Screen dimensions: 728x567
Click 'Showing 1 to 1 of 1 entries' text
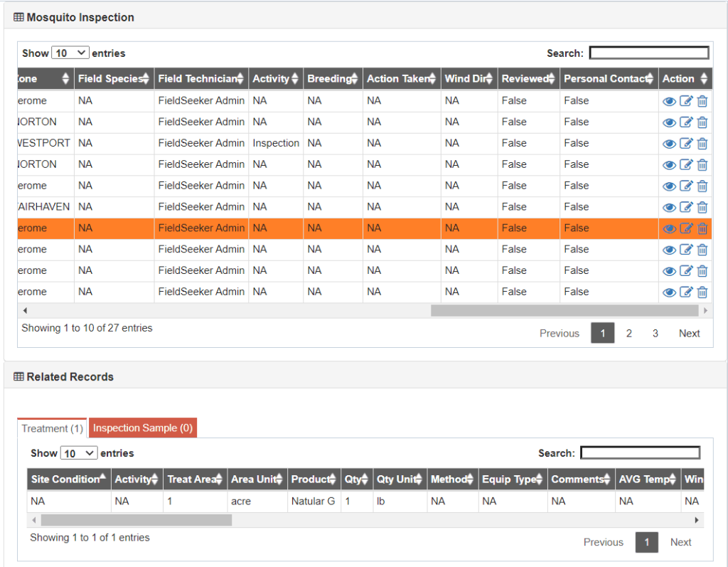click(x=90, y=538)
